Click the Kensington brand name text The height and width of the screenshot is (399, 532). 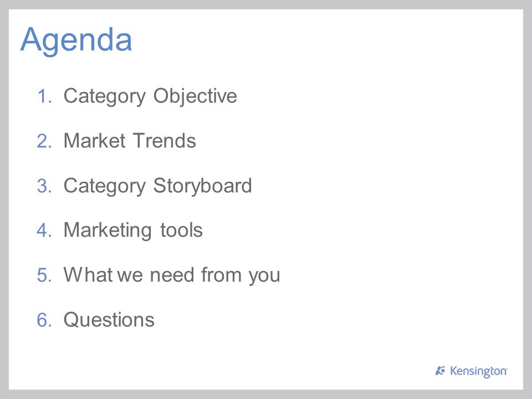478,371
